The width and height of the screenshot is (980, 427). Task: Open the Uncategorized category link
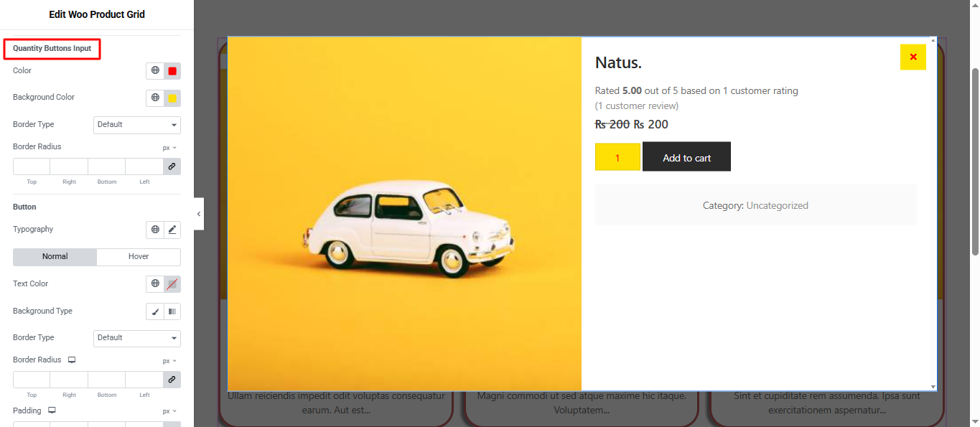777,205
